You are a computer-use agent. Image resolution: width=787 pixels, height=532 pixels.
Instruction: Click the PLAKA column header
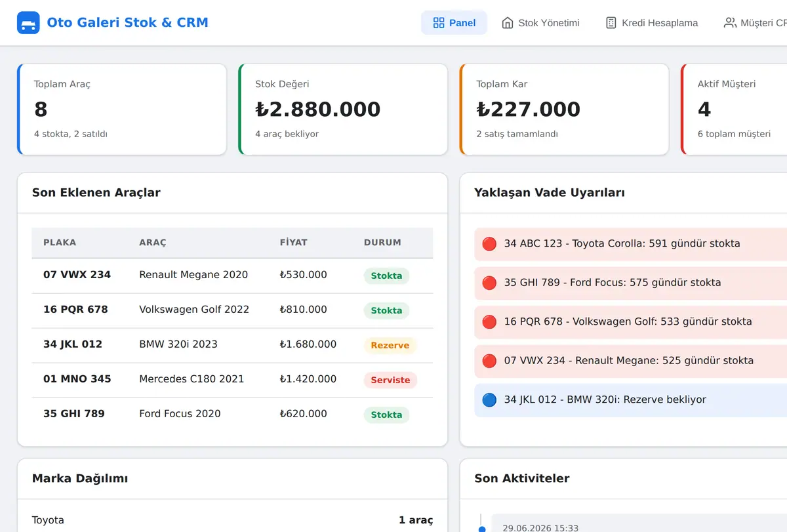tap(60, 243)
